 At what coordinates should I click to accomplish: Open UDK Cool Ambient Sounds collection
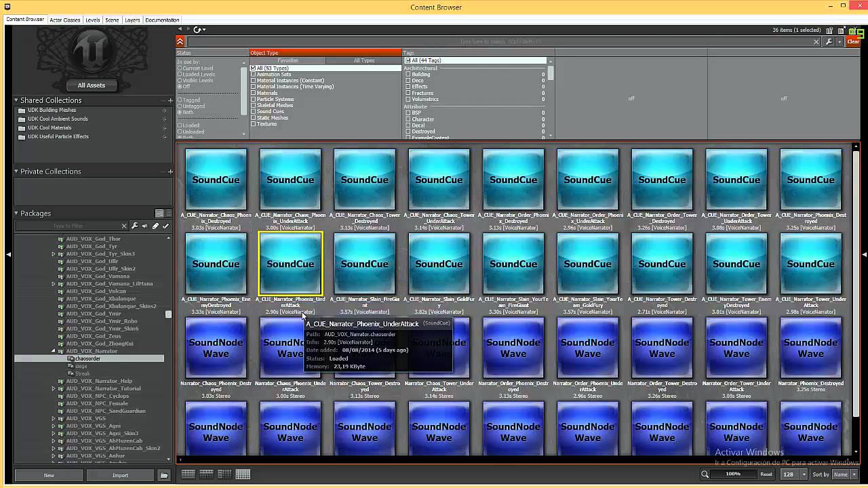point(58,119)
